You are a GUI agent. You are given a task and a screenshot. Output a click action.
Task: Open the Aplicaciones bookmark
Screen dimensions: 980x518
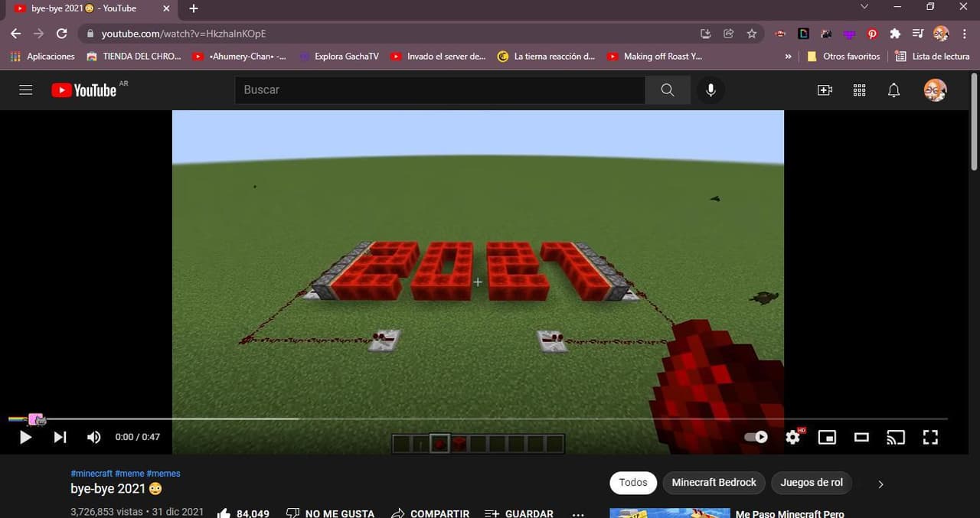[x=42, y=57]
